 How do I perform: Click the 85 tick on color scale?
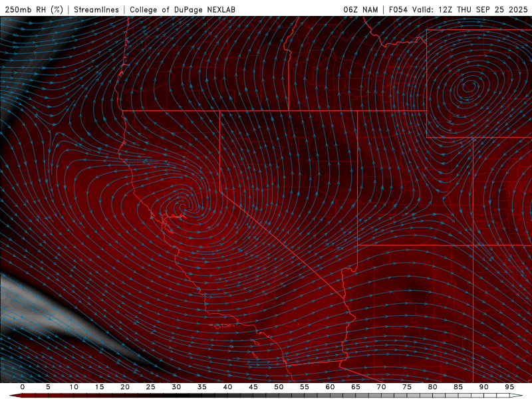tap(458, 387)
